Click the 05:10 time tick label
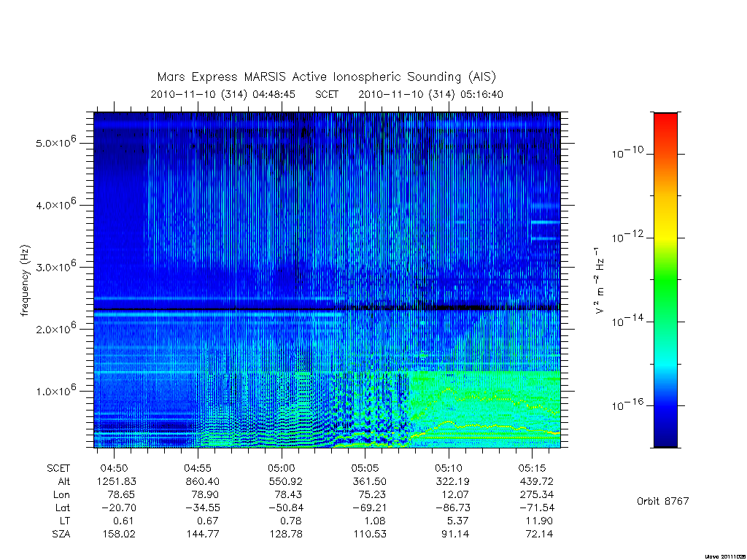Viewport: 747px width, 560px height. point(449,468)
